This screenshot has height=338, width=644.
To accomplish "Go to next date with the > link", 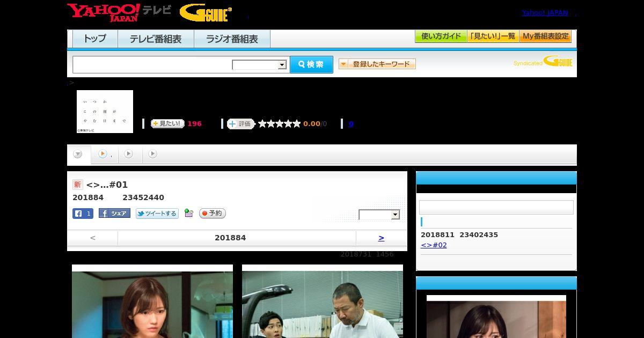I will coord(381,238).
